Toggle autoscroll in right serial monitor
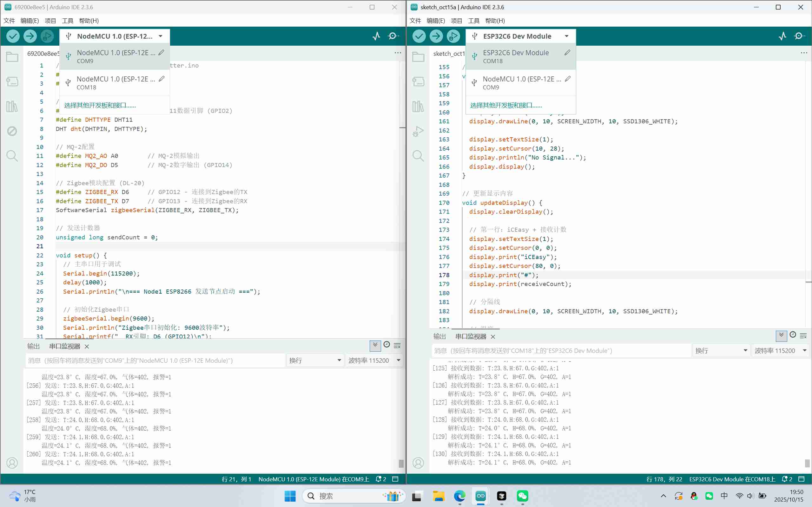The width and height of the screenshot is (812, 507). coord(781,335)
